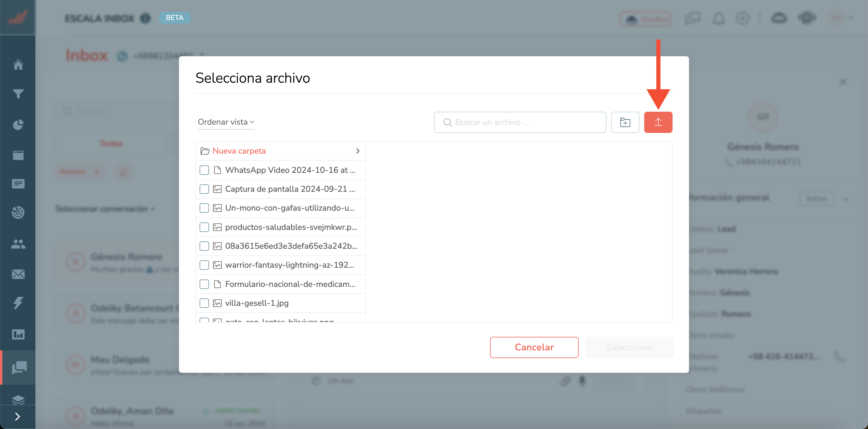This screenshot has height=429, width=868.
Task: Open the funnel icon in sidebar
Action: click(x=18, y=94)
